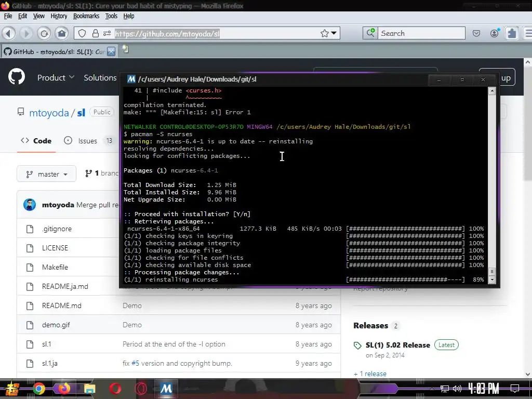Show the '+ 1 release' link
Viewport: 532px width, 399px height.
[370, 374]
